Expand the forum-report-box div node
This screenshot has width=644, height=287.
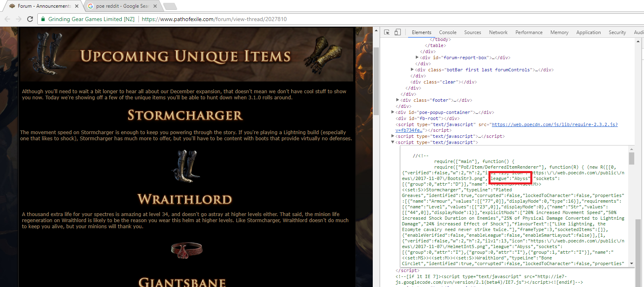(x=417, y=58)
